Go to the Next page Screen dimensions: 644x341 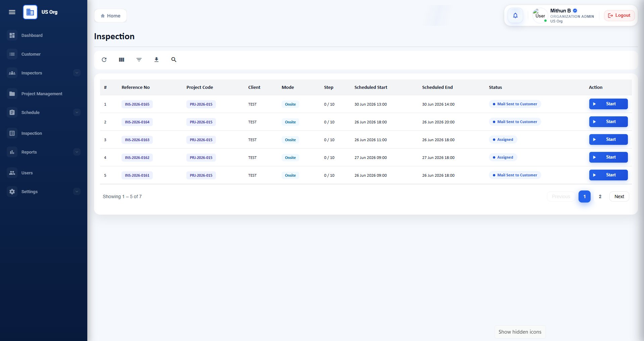(x=619, y=196)
